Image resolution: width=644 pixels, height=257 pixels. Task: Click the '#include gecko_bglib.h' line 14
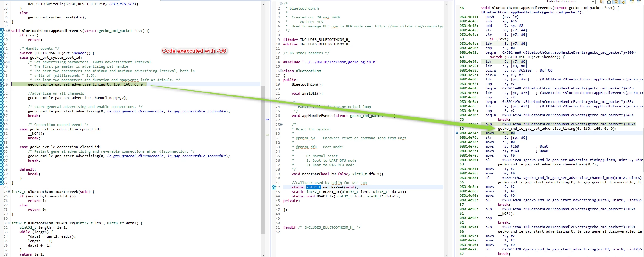coord(330,62)
